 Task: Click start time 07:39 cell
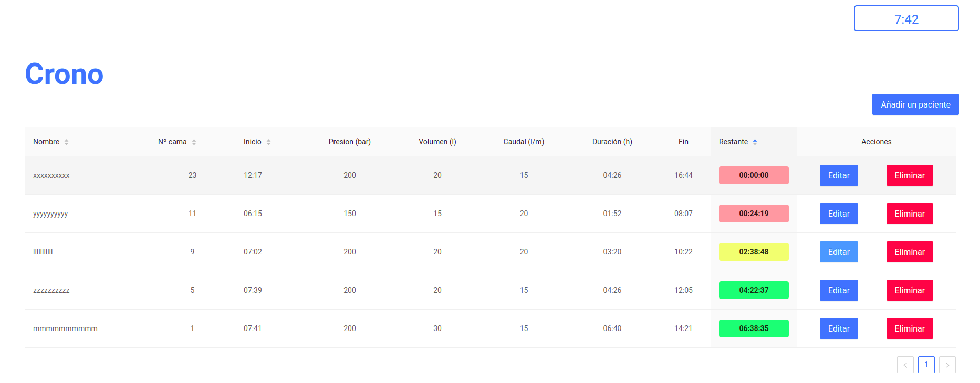[x=253, y=290]
